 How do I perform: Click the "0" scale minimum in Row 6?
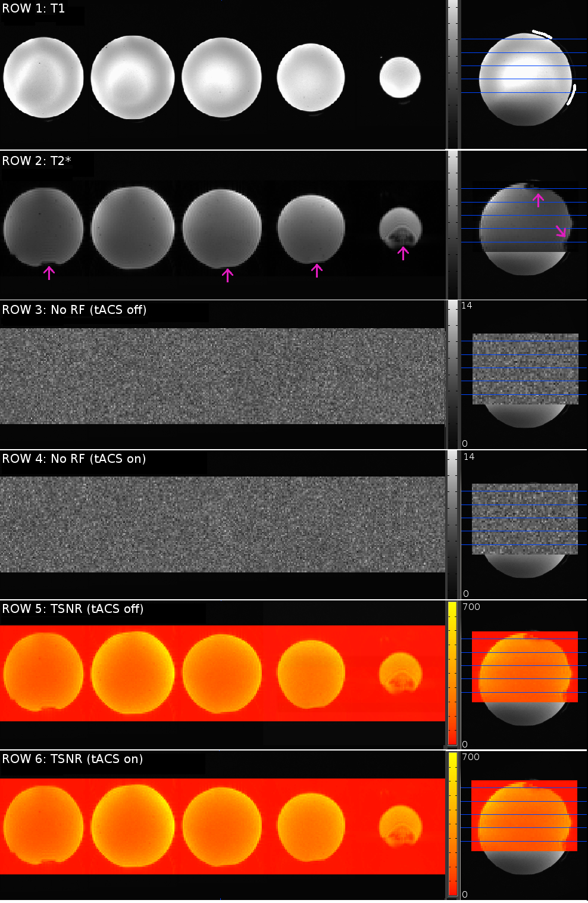[465, 895]
